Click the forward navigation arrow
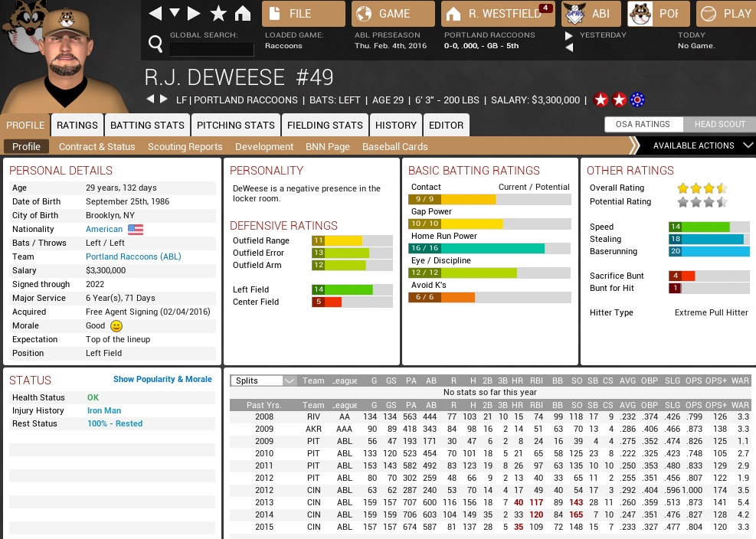This screenshot has width=756, height=539. 195,13
